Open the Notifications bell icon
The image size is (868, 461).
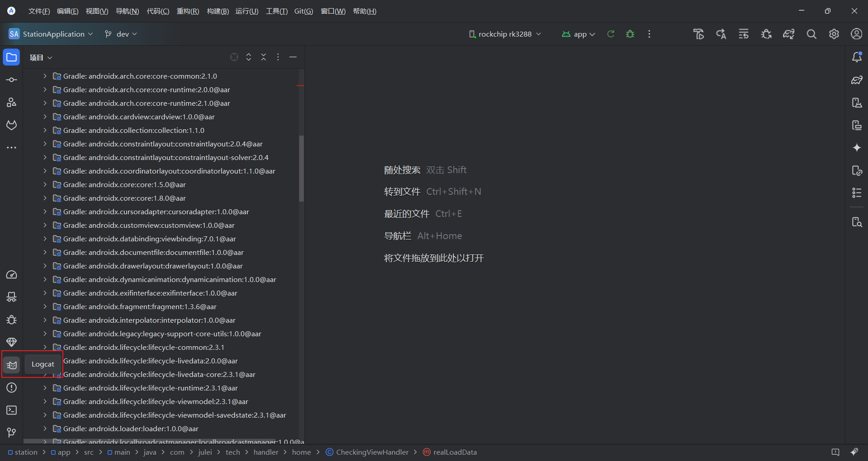(x=857, y=57)
